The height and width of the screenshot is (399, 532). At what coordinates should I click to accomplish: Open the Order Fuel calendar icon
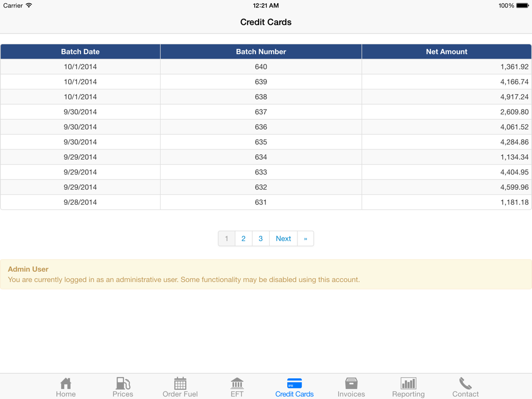[x=180, y=384]
